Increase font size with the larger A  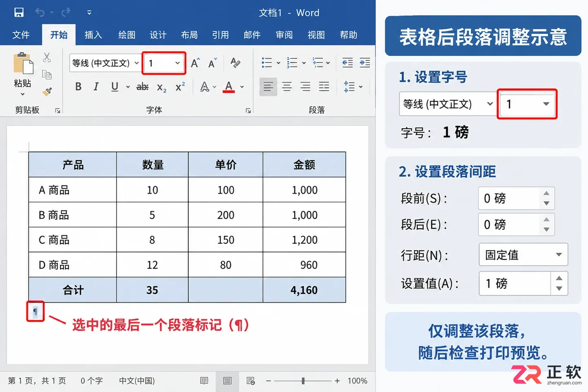click(195, 63)
